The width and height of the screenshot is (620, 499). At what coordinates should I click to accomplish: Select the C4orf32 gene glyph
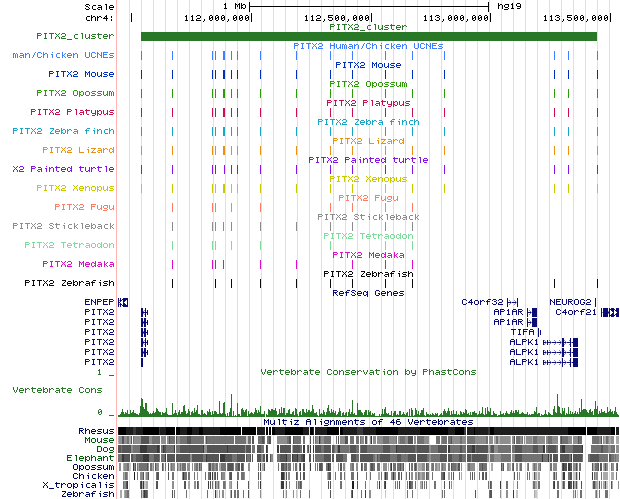coord(511,301)
